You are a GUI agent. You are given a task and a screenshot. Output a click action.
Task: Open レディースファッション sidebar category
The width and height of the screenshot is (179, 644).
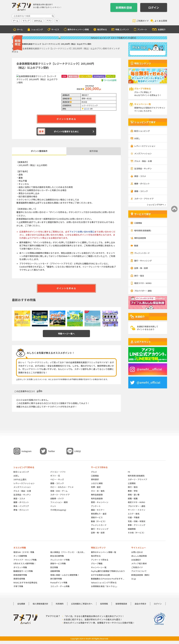click(x=148, y=146)
